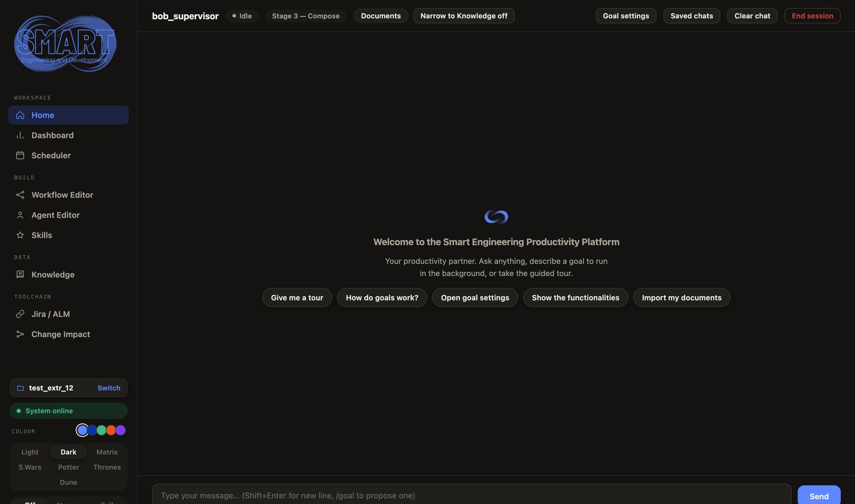Click the Home house icon
This screenshot has width=855, height=504.
coord(20,115)
